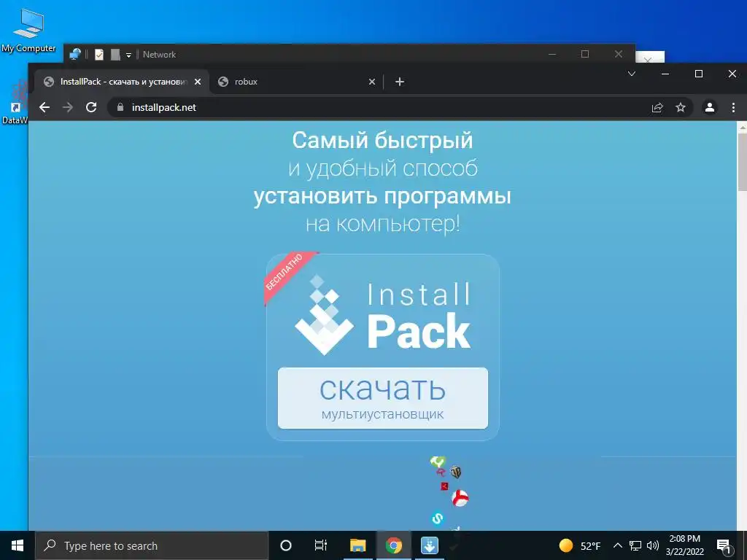Open Network window quick access toolbar dropdown
Viewport: 747px width, 560px height.
pos(128,55)
